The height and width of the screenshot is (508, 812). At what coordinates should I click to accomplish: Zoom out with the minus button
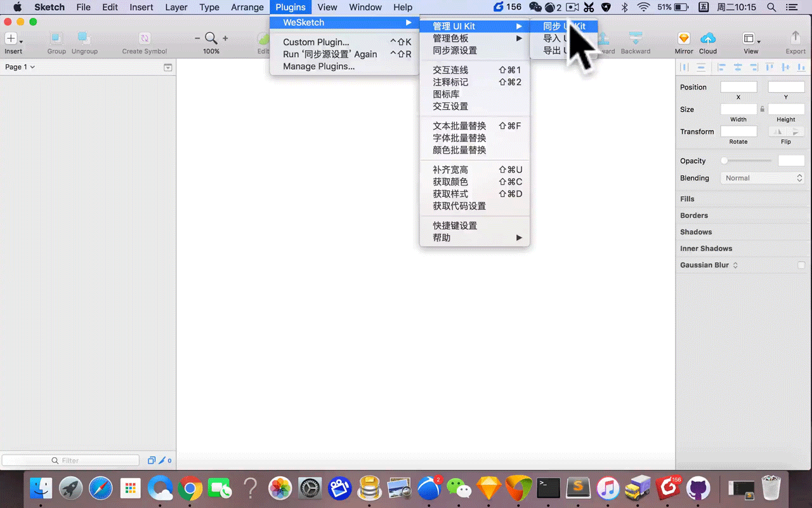[x=197, y=39]
